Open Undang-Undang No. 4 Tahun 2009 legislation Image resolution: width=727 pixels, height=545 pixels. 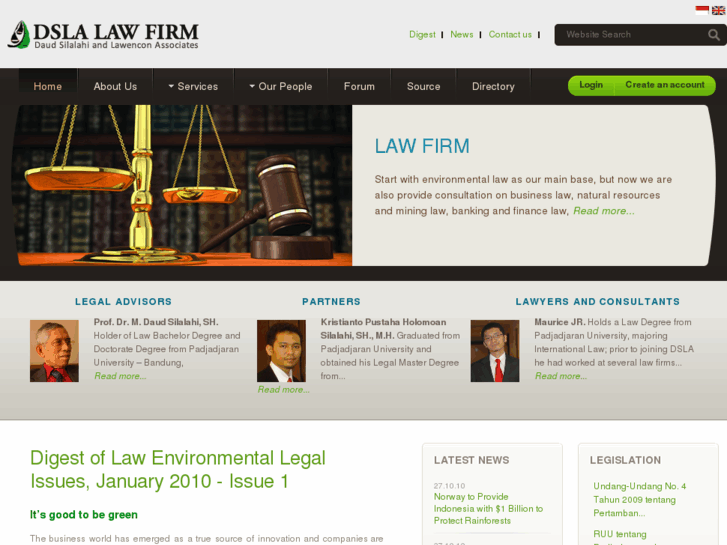pyautogui.click(x=640, y=500)
